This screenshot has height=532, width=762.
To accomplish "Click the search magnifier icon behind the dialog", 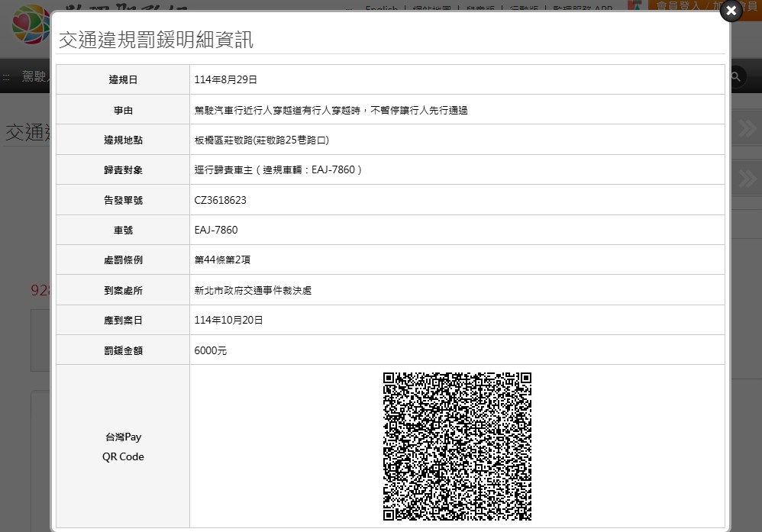I will pos(735,76).
